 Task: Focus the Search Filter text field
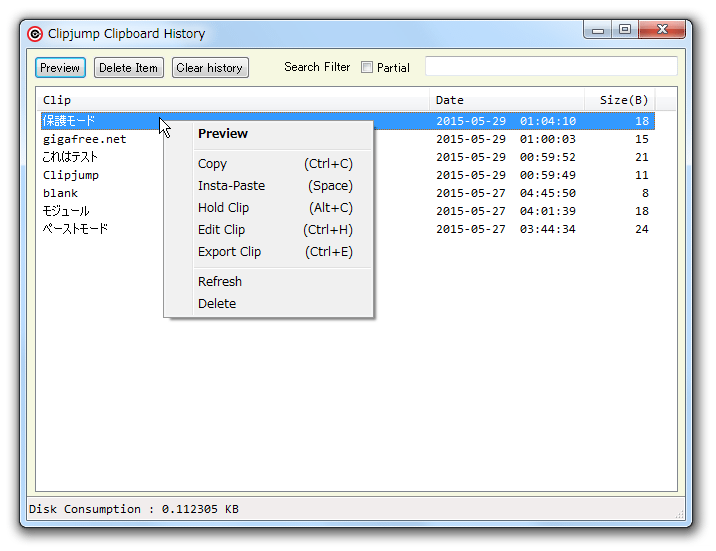tap(551, 66)
